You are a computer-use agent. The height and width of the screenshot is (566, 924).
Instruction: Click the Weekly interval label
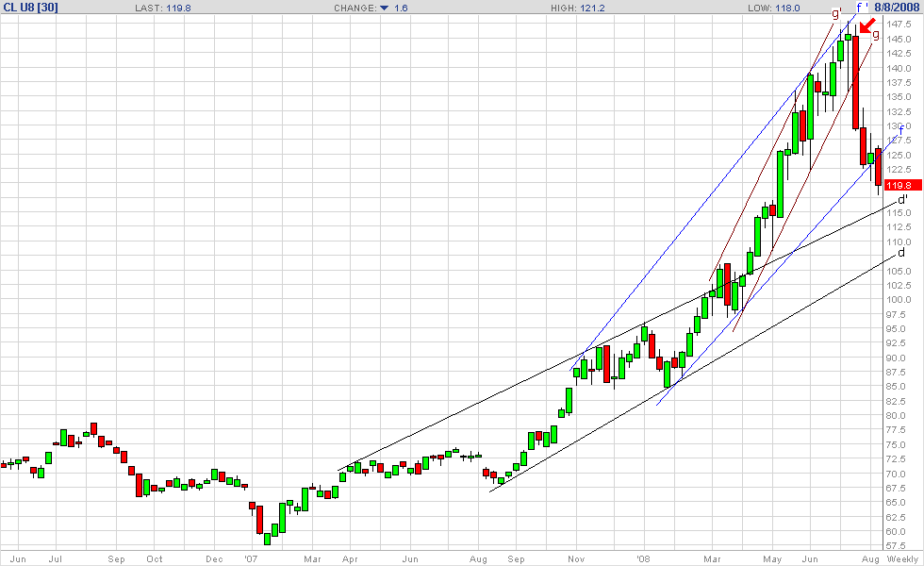click(902, 558)
